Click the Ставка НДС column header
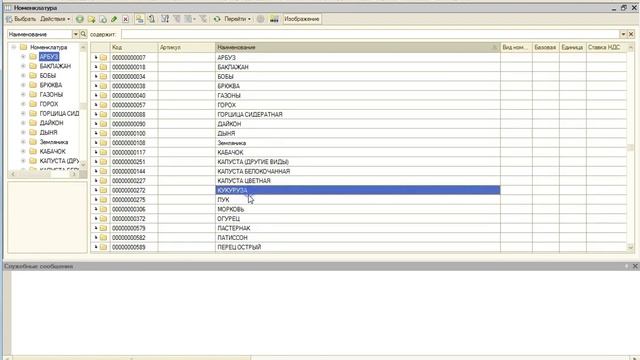 pos(606,47)
